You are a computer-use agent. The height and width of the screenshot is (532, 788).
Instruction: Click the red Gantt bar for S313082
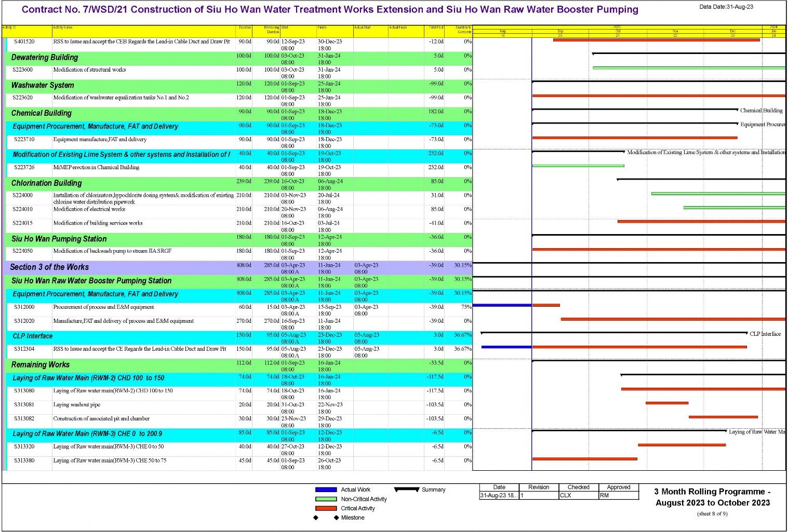coord(723,417)
